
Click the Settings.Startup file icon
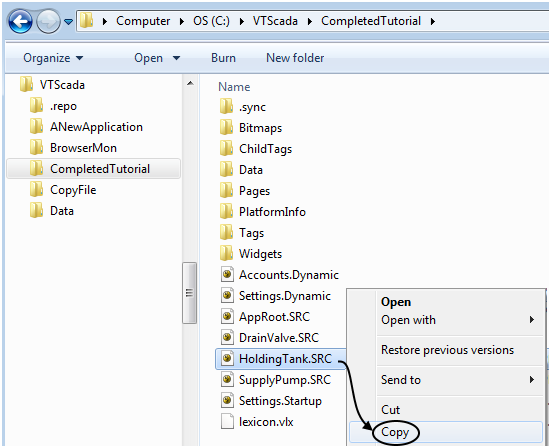(227, 401)
